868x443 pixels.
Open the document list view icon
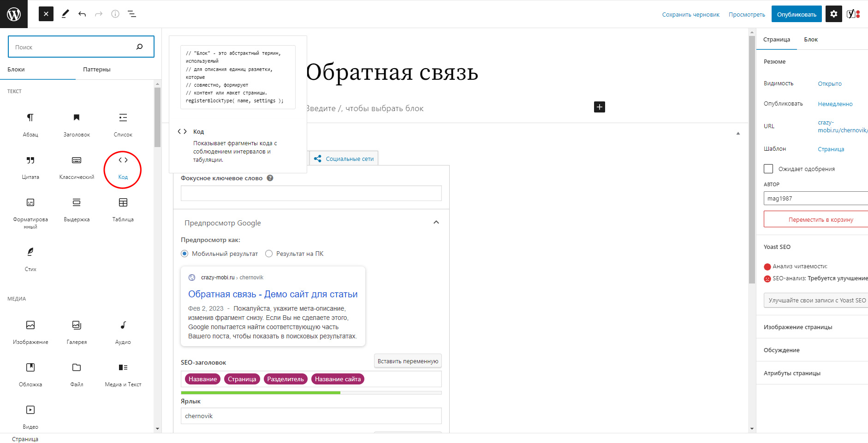click(132, 14)
